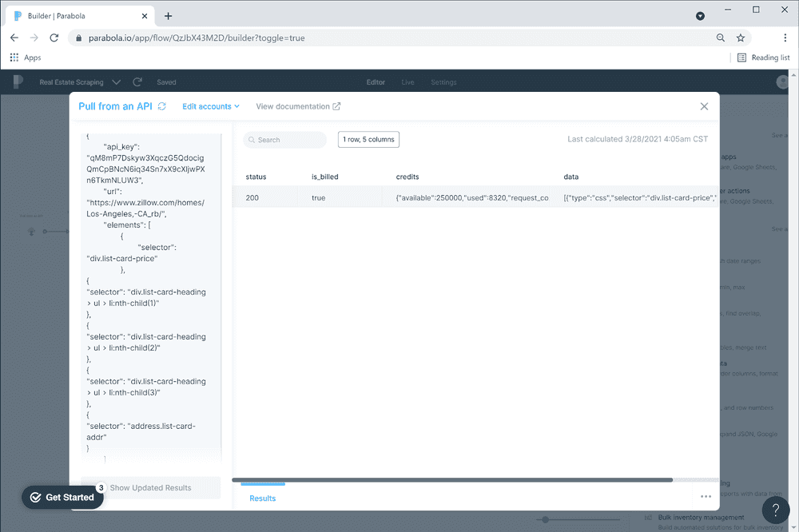
Task: Open the Settings tab
Action: (x=443, y=82)
